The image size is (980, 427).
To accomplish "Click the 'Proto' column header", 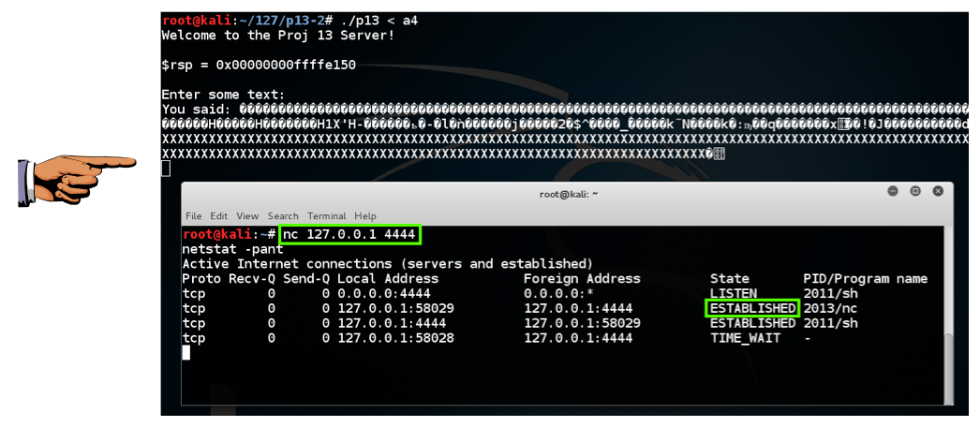I will (201, 278).
